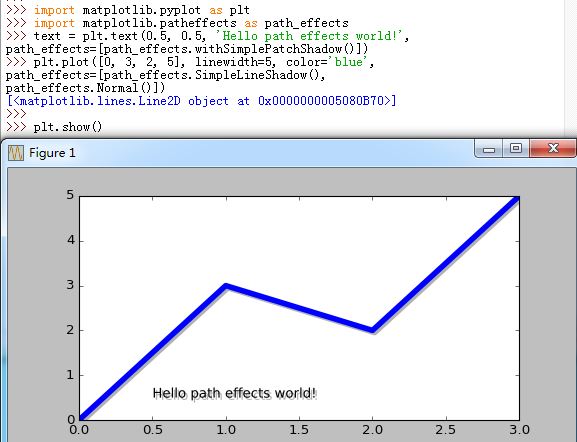Screen dimensions: 577x442
Task: Click the 'text = plt.text(0.5, 0.5' line
Action: click(208, 36)
